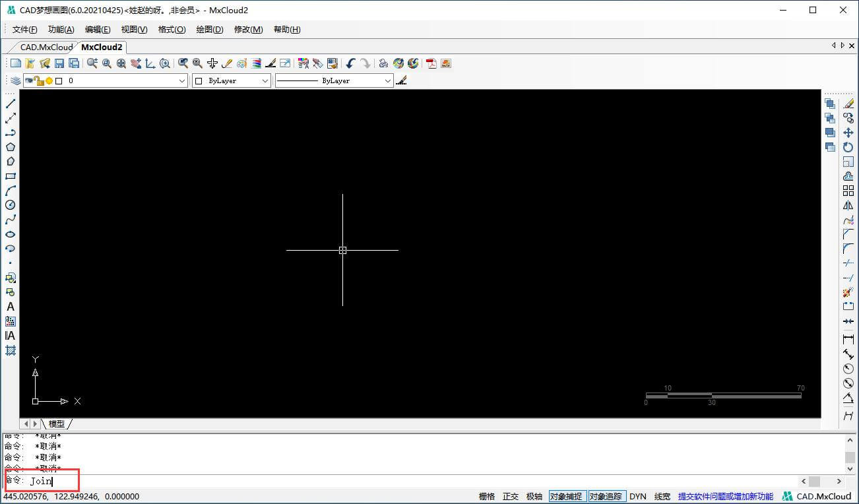Click the Move tool icon
Screen dimensions: 859x504
point(848,133)
